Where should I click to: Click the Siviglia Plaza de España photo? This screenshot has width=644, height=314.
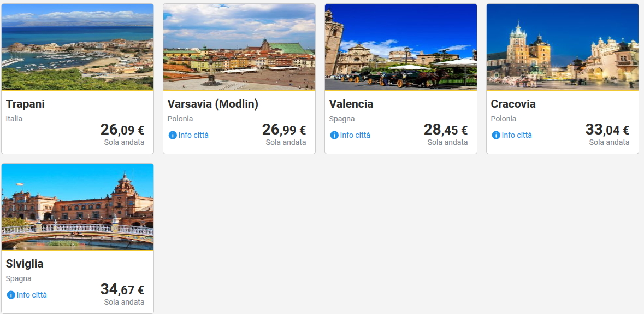[x=78, y=207]
